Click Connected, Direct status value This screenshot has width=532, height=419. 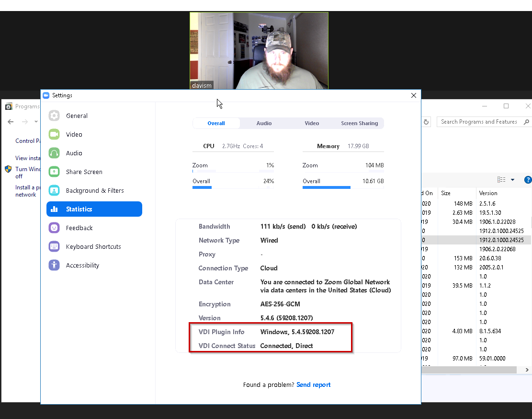coord(287,346)
